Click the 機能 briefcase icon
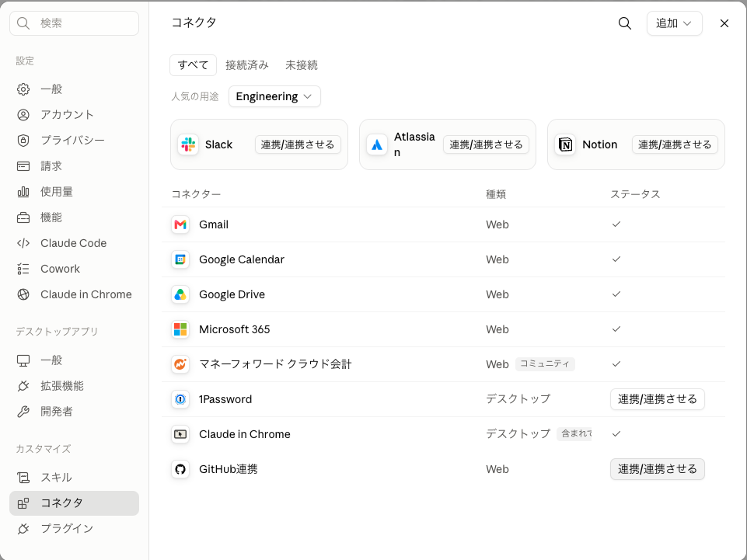Screen dimensions: 747x560 click(x=23, y=217)
